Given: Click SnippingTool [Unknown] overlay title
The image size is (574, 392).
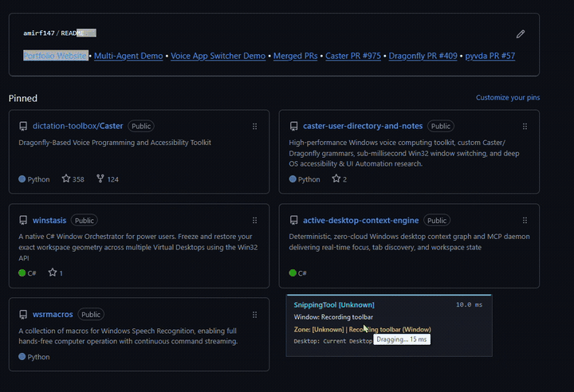Looking at the screenshot, I should [334, 305].
